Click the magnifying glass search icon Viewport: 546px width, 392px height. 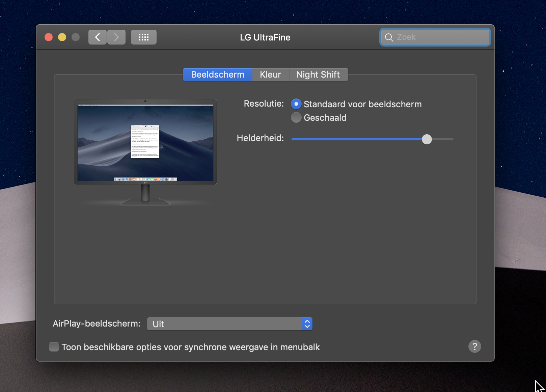[x=389, y=37]
